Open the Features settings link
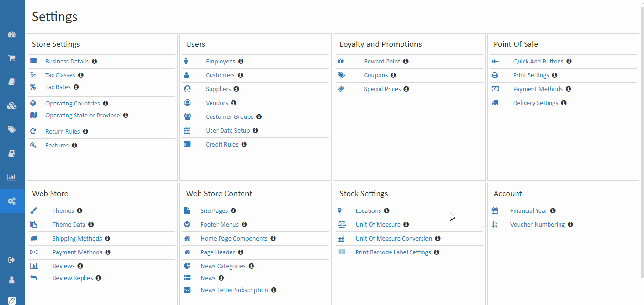This screenshot has width=644, height=305. coord(57,146)
